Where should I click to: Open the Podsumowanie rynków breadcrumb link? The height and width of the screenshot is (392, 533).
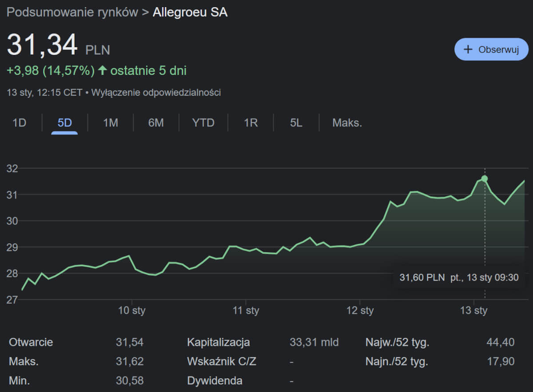pos(72,12)
